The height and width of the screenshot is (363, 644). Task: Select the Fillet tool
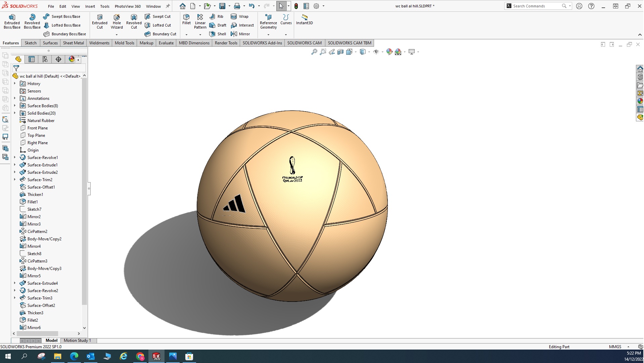coord(186,19)
